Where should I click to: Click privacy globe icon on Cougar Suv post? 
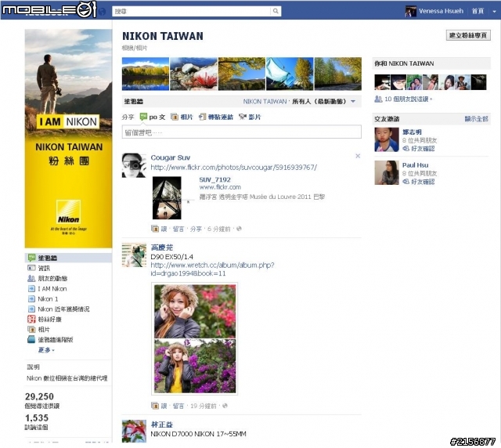click(239, 229)
